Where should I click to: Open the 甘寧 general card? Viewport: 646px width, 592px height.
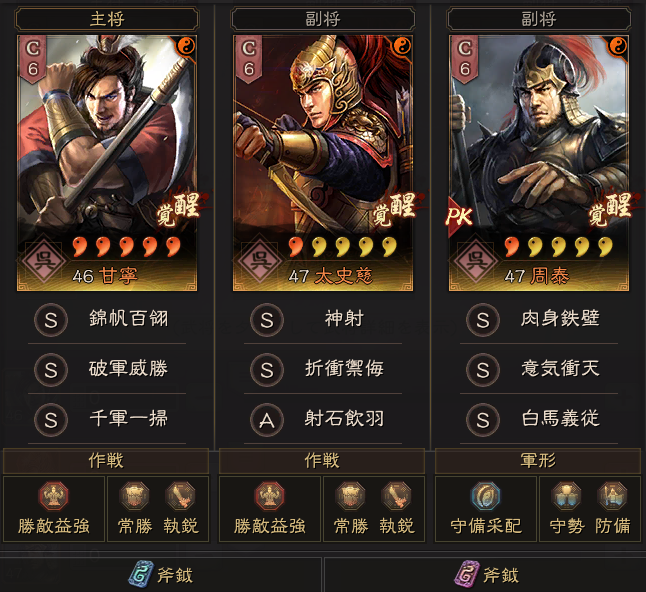click(x=107, y=163)
